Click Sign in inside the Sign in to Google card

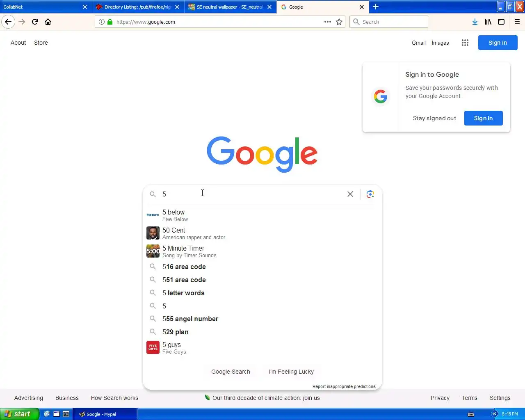pos(483,118)
